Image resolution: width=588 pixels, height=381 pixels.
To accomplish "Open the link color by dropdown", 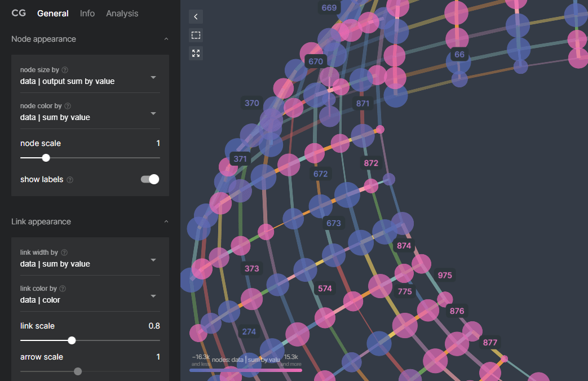I will click(153, 296).
